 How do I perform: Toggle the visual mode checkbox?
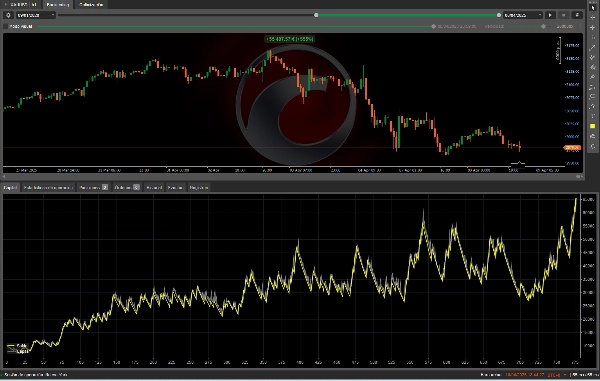point(6,26)
